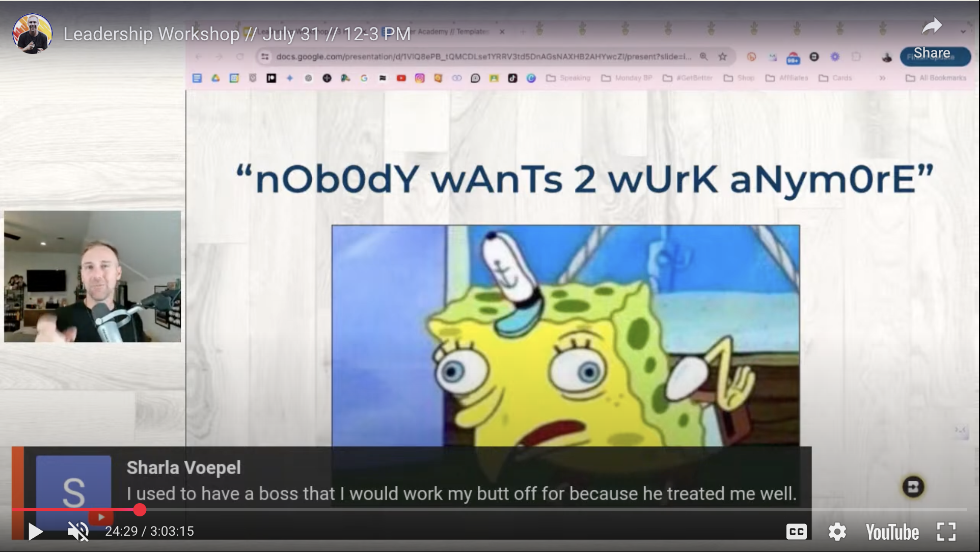Click the Share arrow icon
Screen dimensions: 980x552
click(932, 26)
